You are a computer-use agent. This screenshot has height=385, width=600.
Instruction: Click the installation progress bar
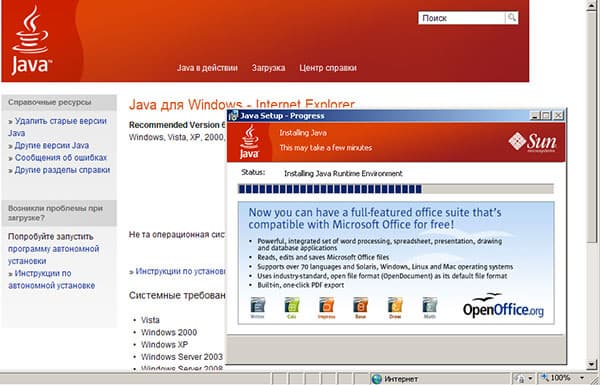pyautogui.click(x=396, y=189)
